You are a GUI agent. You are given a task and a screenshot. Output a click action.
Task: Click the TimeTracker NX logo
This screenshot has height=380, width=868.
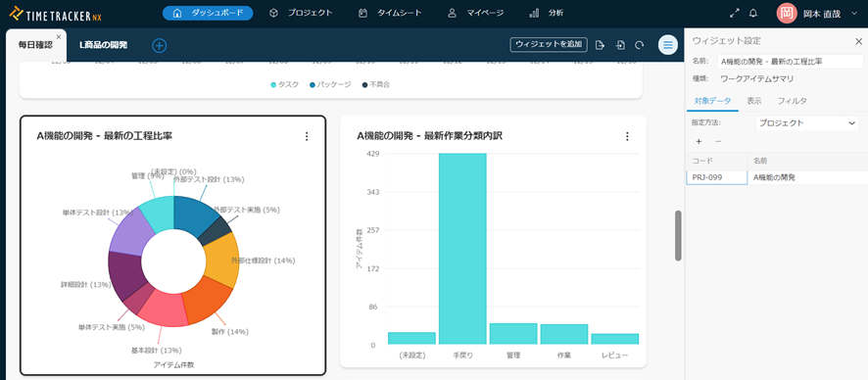point(57,14)
